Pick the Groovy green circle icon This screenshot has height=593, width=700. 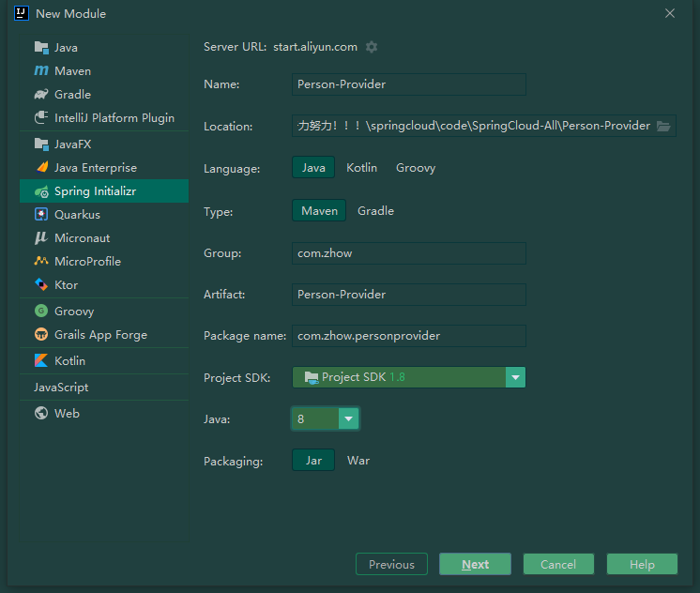click(41, 311)
